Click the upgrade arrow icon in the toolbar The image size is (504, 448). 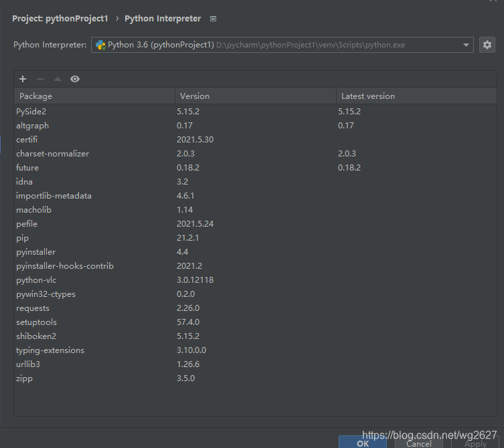click(x=57, y=79)
